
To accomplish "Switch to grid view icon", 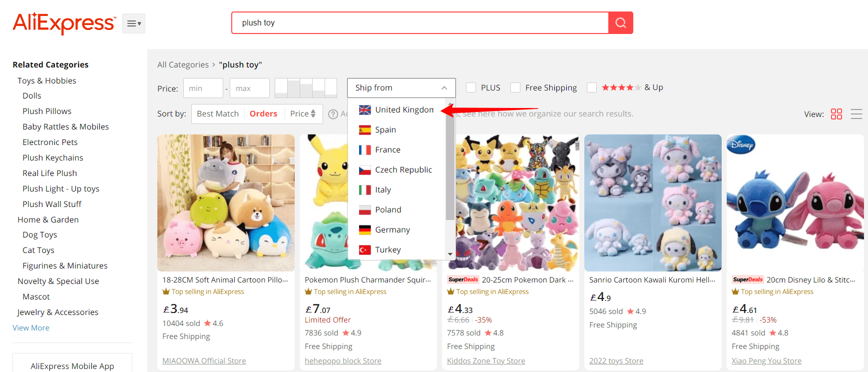I will pos(836,114).
